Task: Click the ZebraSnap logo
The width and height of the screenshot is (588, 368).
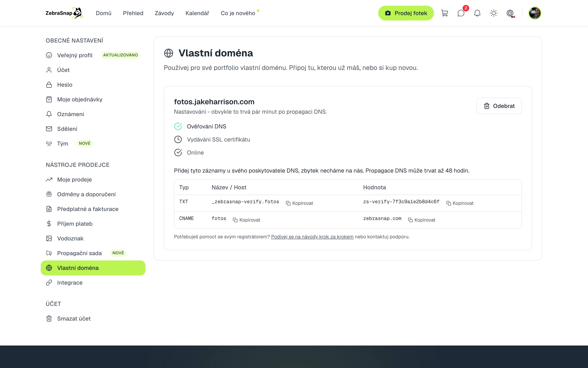Action: point(64,13)
